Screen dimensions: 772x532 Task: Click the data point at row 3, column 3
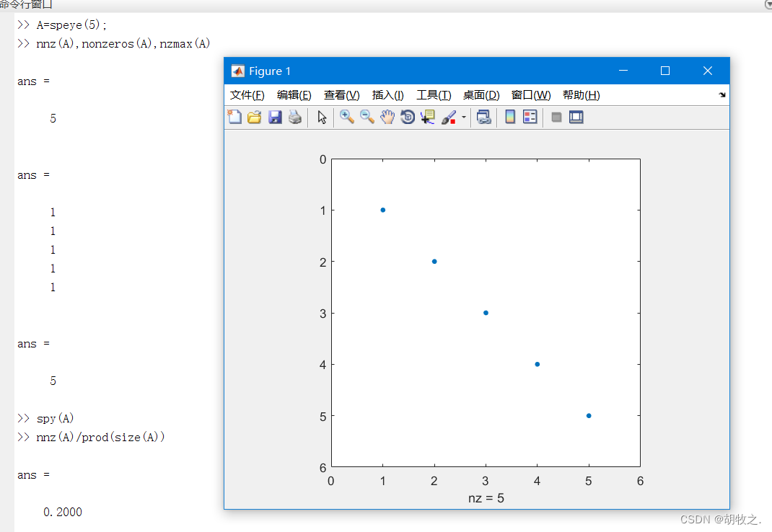pos(486,313)
